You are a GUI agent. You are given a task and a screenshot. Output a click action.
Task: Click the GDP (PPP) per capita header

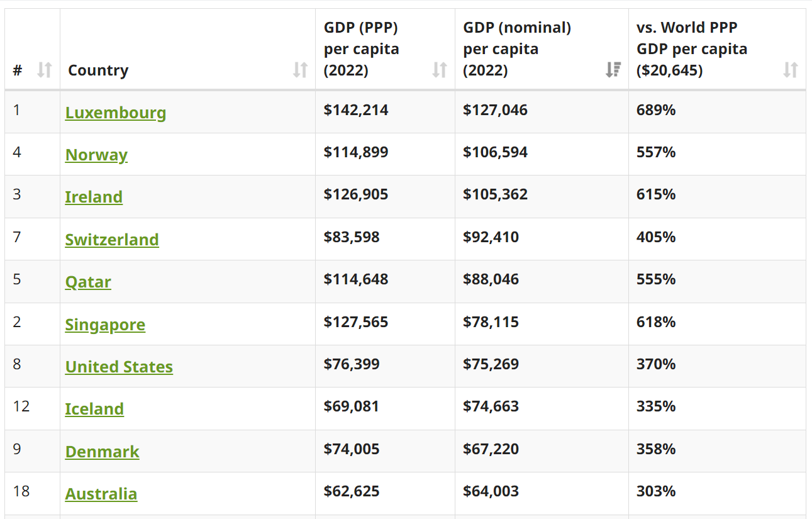point(362,49)
